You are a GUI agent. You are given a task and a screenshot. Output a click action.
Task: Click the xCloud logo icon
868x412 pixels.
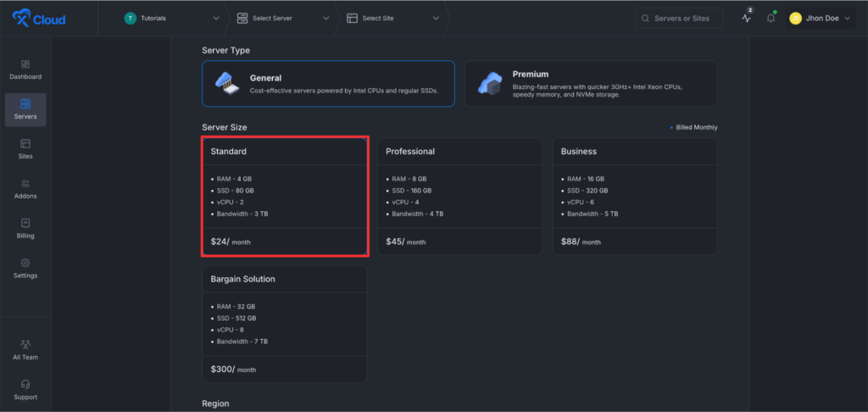pos(22,18)
